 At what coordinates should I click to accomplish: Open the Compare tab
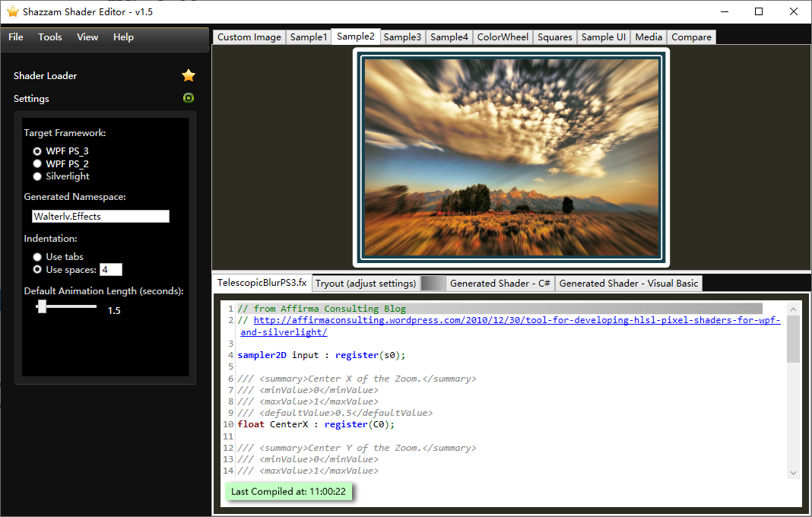coord(691,37)
